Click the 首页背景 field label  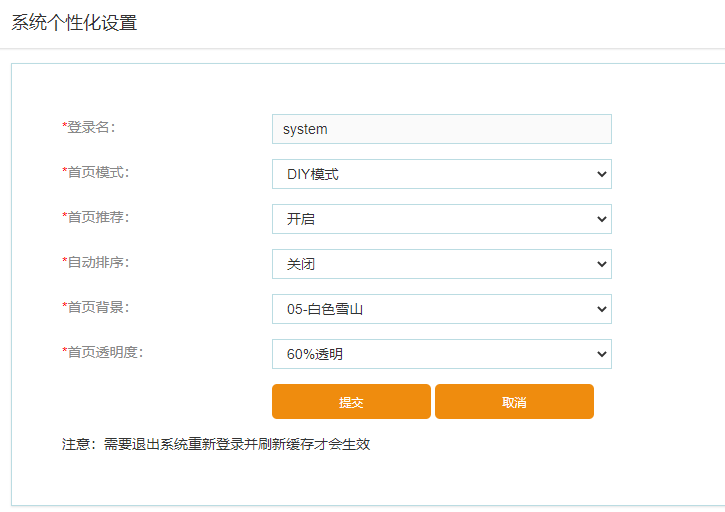96,307
